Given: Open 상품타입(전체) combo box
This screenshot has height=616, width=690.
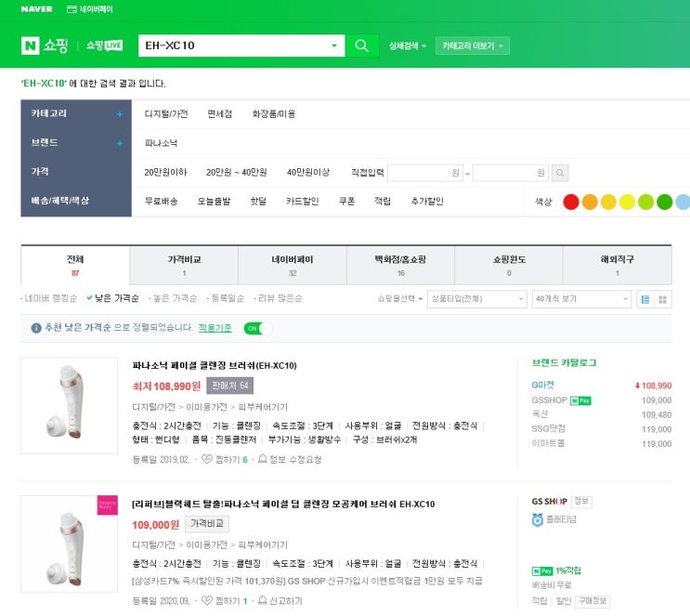Looking at the screenshot, I should point(477,299).
